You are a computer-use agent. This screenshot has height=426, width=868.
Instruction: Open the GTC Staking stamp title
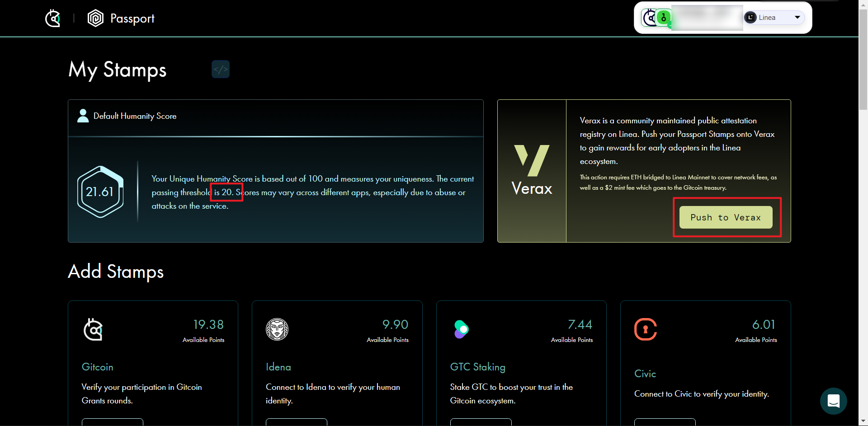(478, 367)
